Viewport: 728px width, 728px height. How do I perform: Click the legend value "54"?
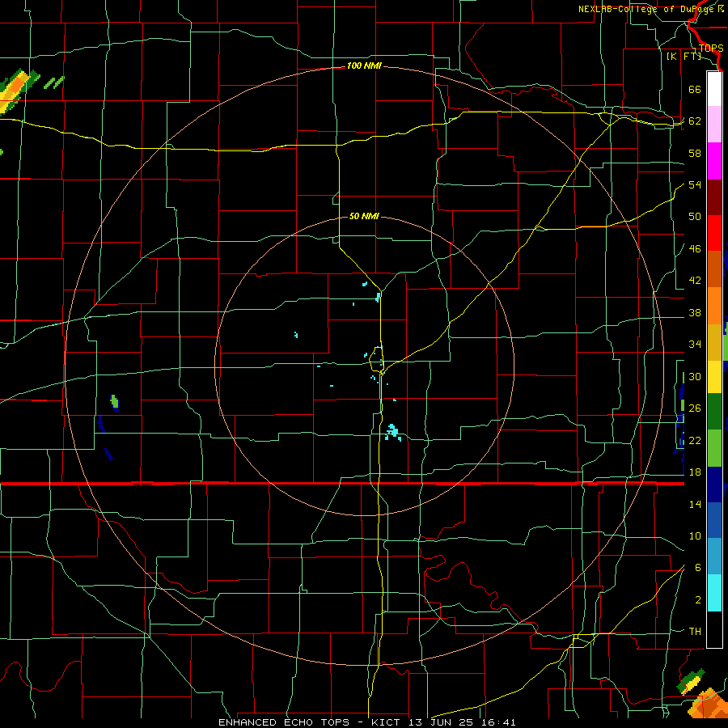click(x=695, y=184)
